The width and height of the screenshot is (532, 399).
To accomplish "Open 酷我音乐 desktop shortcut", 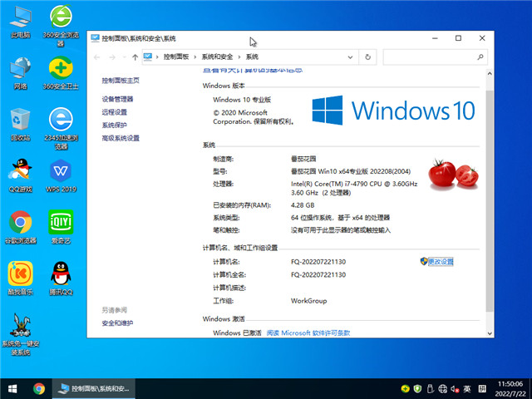I will (x=20, y=278).
